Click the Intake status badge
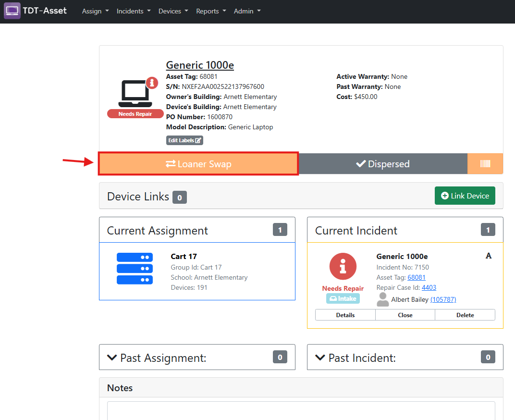The image size is (515, 420). (x=343, y=298)
